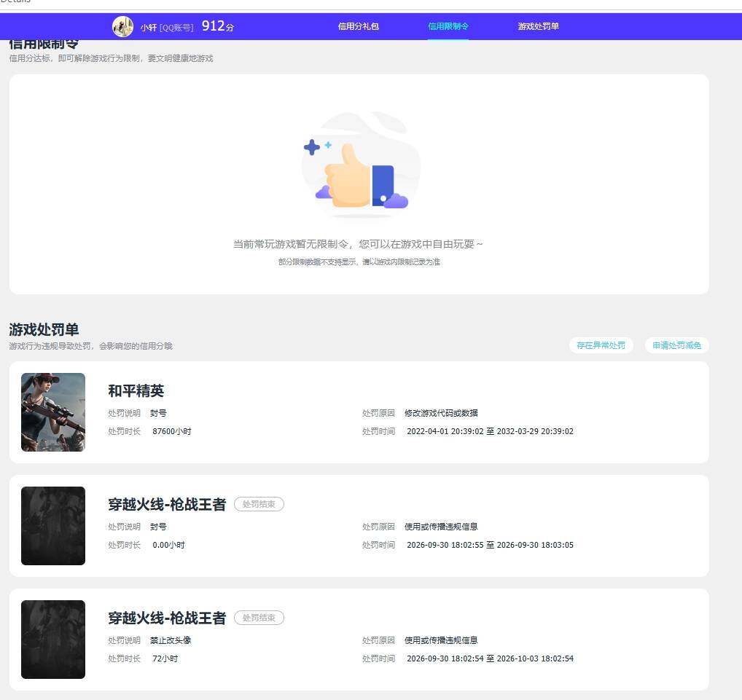Image resolution: width=742 pixels, height=700 pixels.
Task: Select the 87600小时 penalty duration
Action: (172, 431)
